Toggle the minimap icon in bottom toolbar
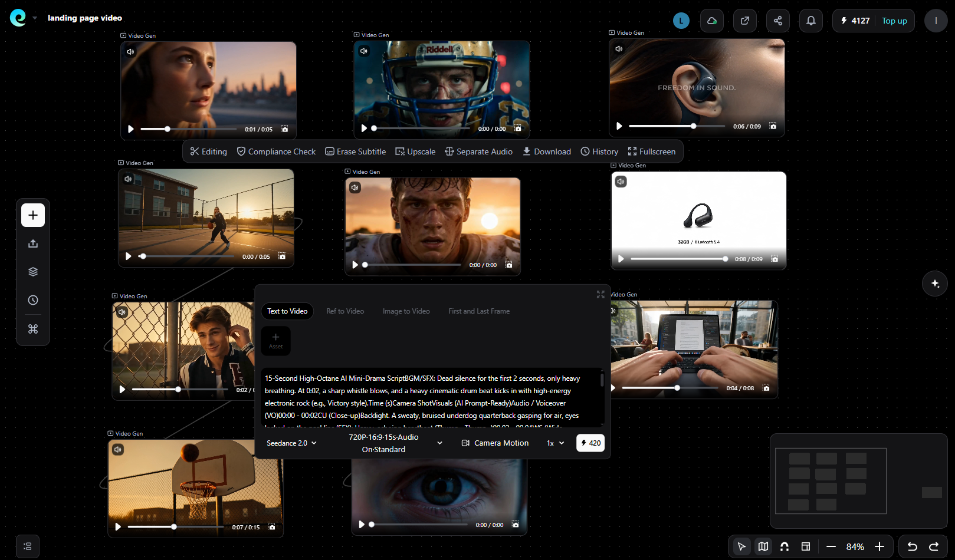955x560 pixels. 763,546
